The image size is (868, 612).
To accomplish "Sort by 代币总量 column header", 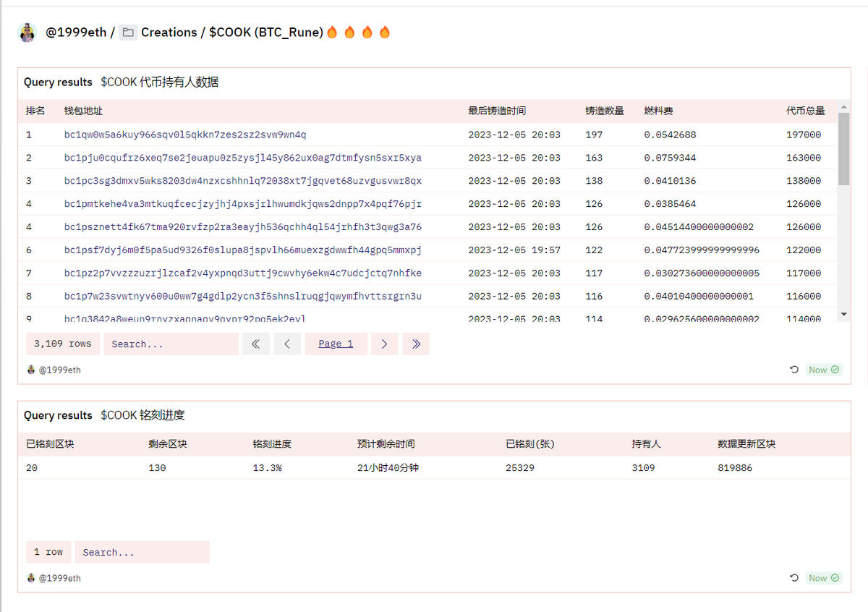I will (806, 111).
